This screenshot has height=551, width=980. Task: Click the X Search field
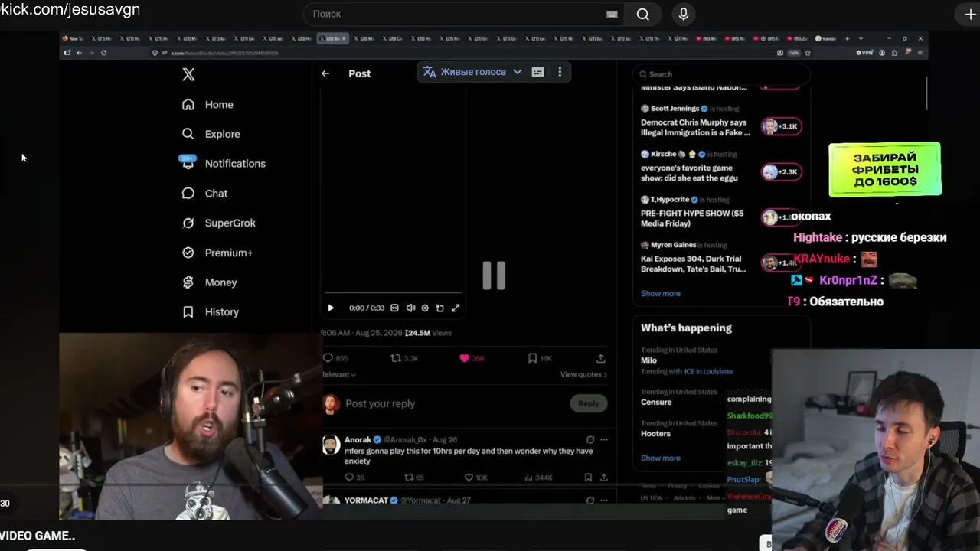click(x=721, y=74)
